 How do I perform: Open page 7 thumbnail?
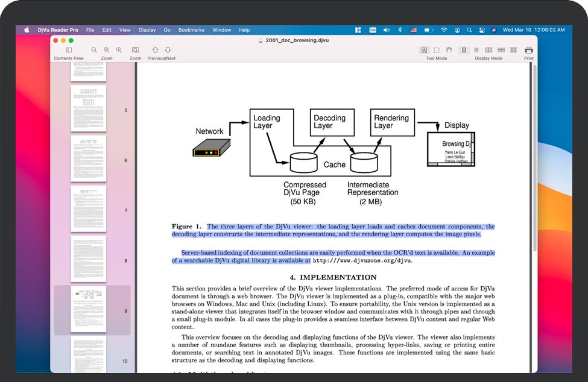[89, 210]
